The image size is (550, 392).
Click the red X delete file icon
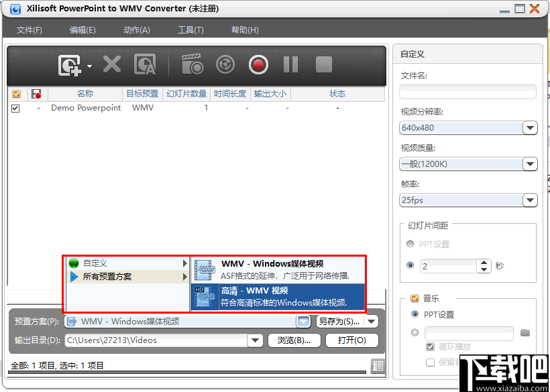tap(111, 65)
